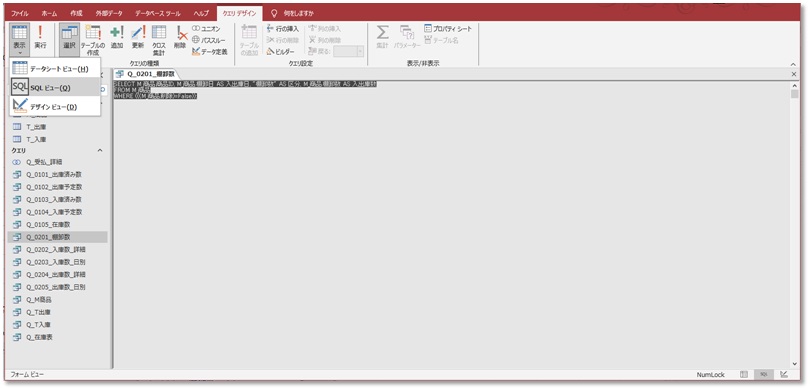
Task: Click データ定義 data definition option
Action: tap(209, 51)
